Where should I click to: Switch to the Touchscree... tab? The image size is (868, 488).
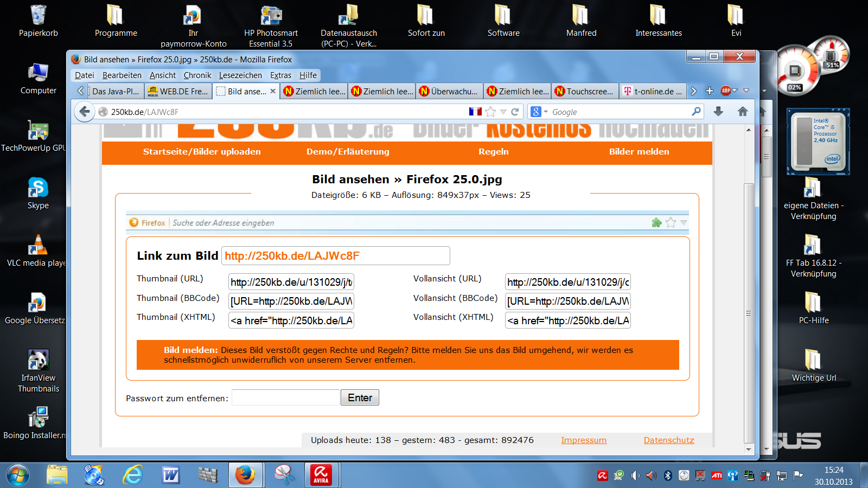click(585, 91)
